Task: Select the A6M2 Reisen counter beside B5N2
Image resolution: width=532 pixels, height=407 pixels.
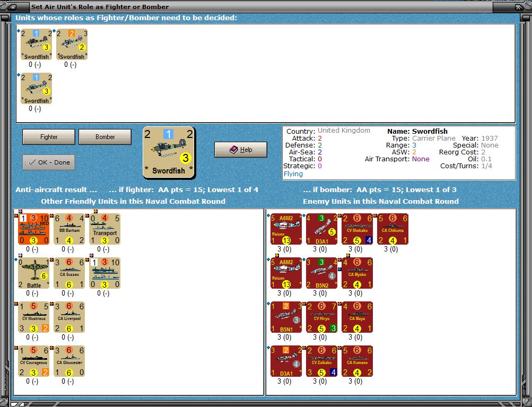Action: pyautogui.click(x=286, y=273)
